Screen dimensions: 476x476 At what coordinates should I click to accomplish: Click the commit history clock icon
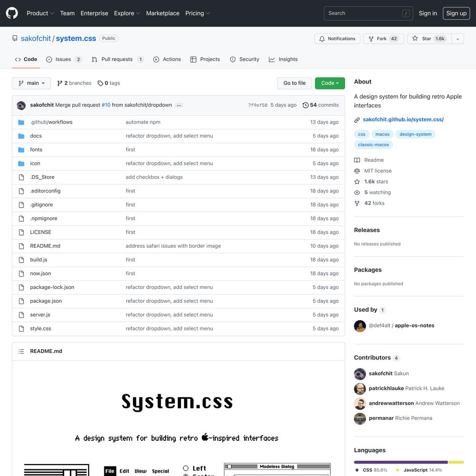306,105
